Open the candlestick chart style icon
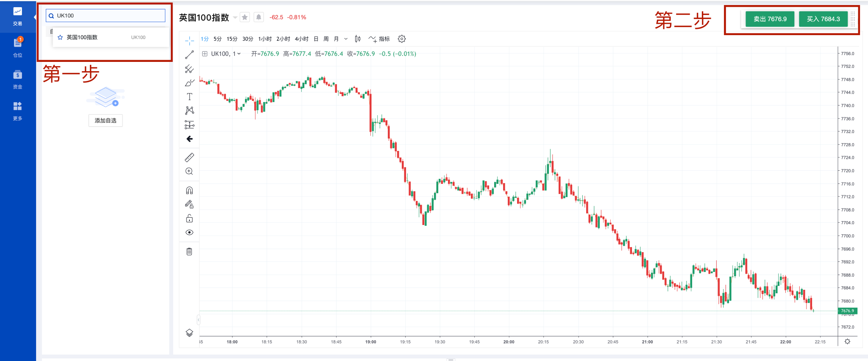 (x=358, y=39)
